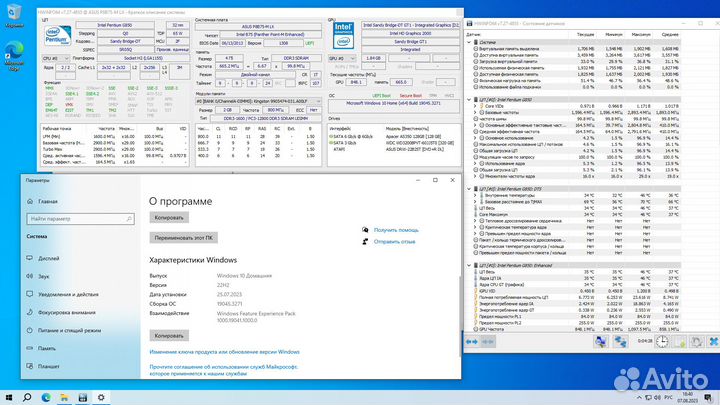Viewport: 720px width, 405px height.
Task: Click the lower Копировать button under Windows specs
Action: pos(169,336)
